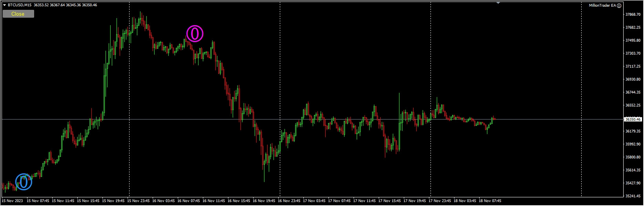Click price scale value 35427.90
This screenshot has width=644, height=206.
coord(633,183)
